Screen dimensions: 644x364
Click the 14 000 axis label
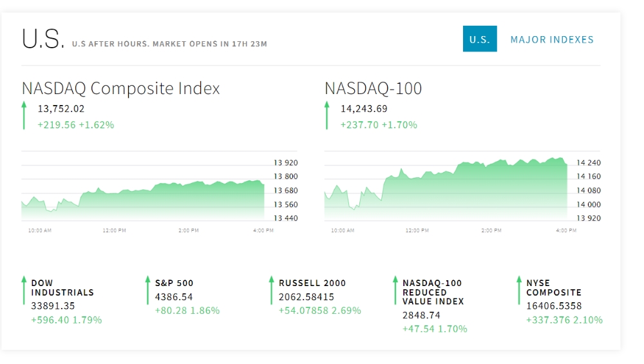(589, 205)
